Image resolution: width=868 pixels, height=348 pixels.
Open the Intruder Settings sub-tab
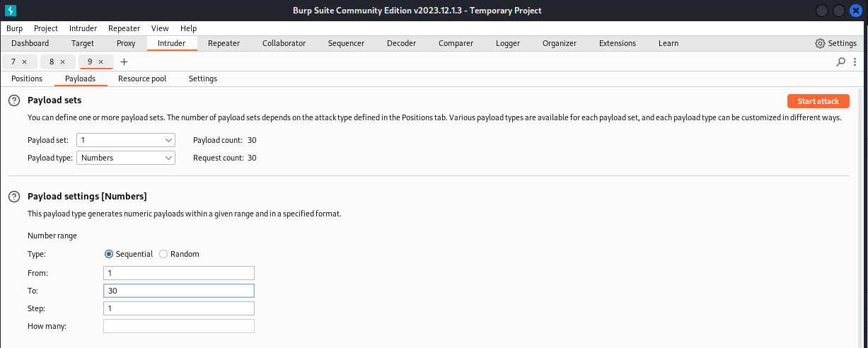(x=203, y=79)
